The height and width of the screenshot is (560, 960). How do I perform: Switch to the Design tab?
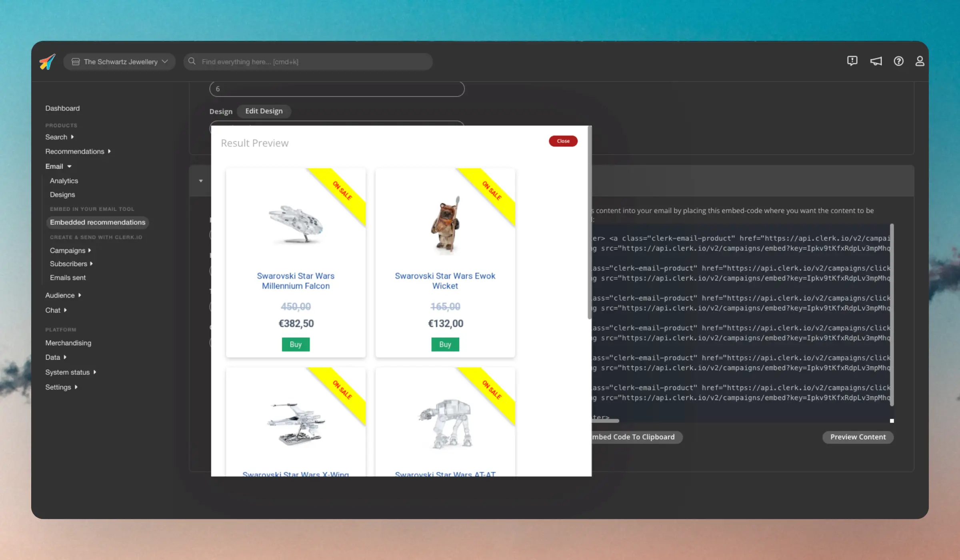[x=221, y=111]
